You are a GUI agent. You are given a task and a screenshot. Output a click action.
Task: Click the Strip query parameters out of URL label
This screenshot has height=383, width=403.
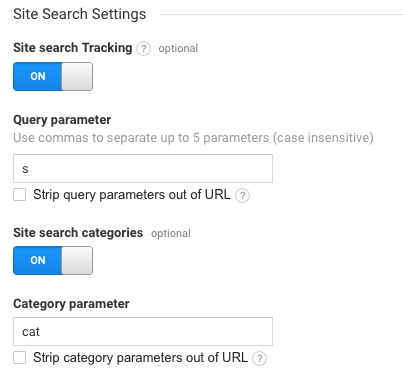tap(132, 195)
